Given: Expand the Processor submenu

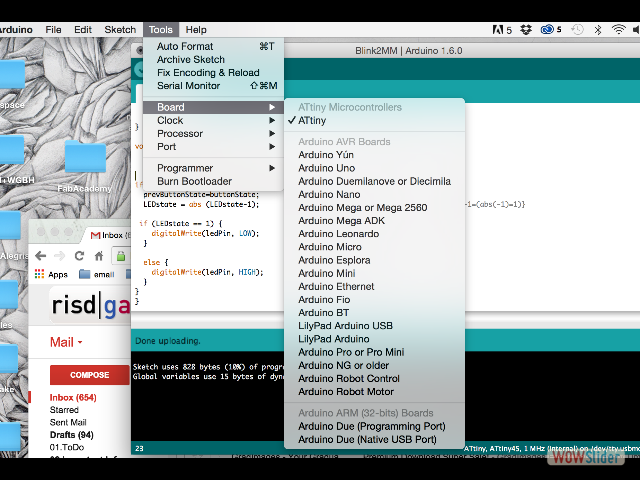Looking at the screenshot, I should coord(213,133).
